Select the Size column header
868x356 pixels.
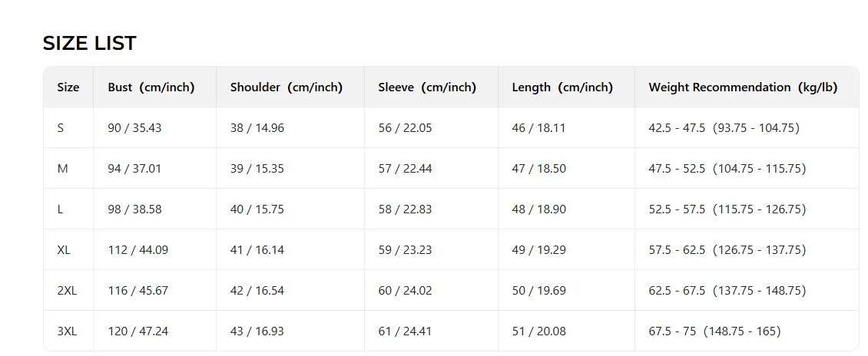coord(68,87)
